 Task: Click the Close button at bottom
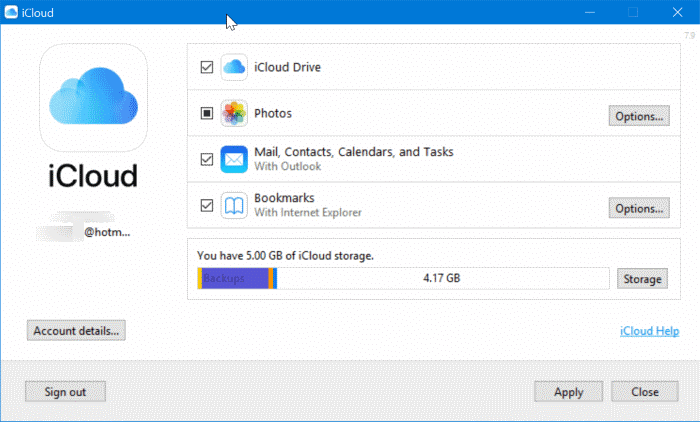(645, 392)
